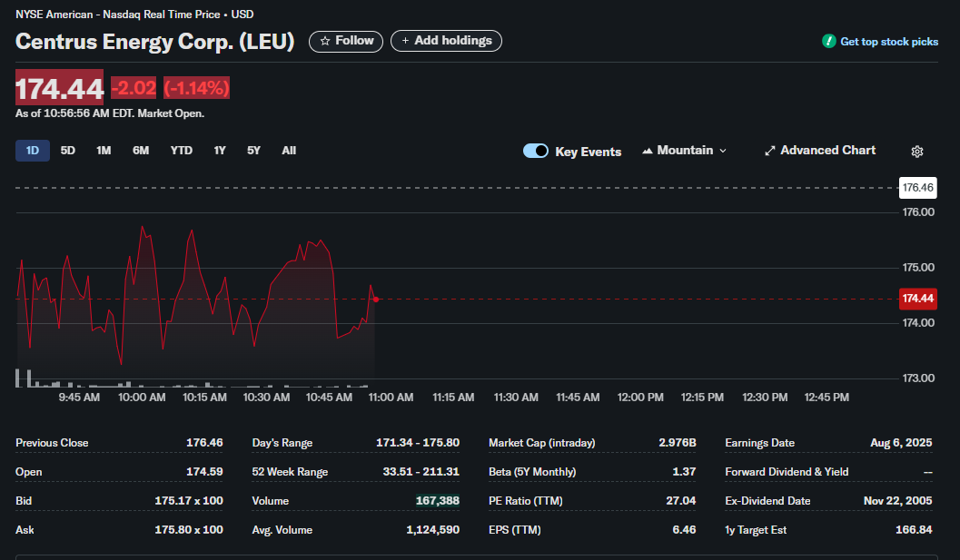Click the Forward Dividend & Yield label

[787, 472]
